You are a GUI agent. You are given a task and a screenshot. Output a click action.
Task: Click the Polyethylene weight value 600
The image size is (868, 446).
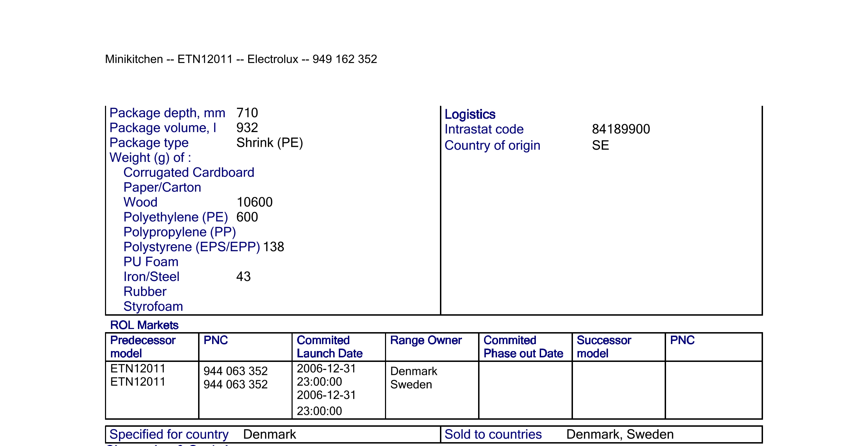[x=247, y=217]
